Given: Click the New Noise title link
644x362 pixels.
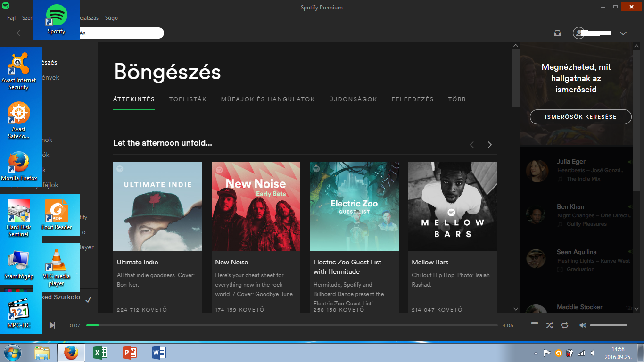Looking at the screenshot, I should (x=231, y=262).
